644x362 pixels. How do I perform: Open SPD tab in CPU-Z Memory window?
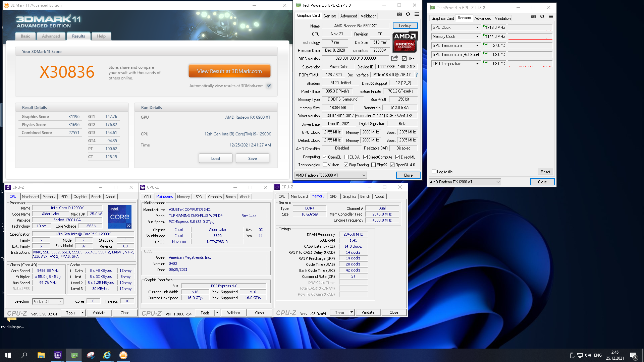pos(333,196)
